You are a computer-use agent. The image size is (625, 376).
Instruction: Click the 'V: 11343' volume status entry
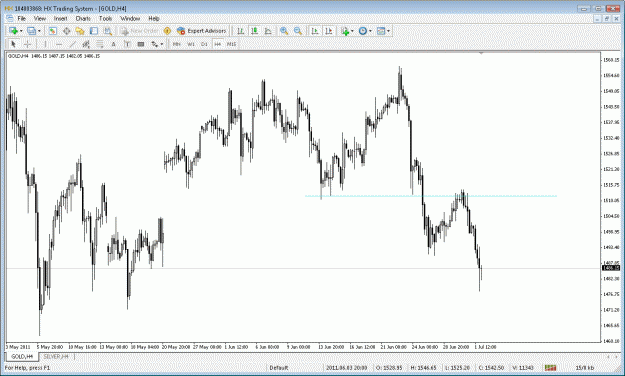[523, 368]
